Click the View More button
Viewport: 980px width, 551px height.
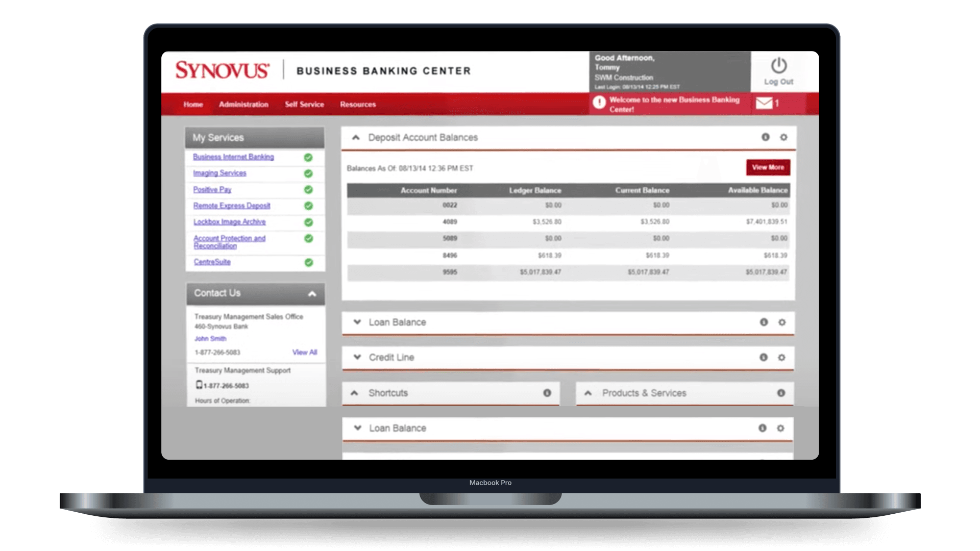pos(768,167)
